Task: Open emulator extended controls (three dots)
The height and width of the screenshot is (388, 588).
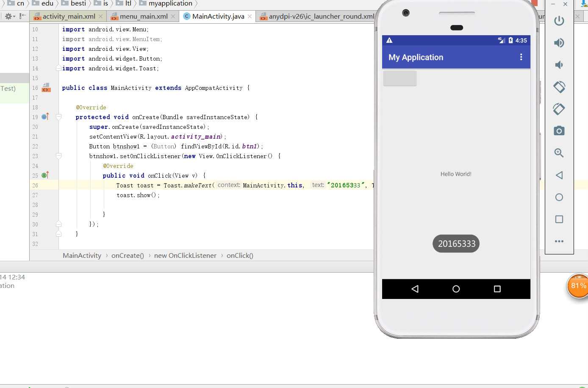Action: (559, 241)
